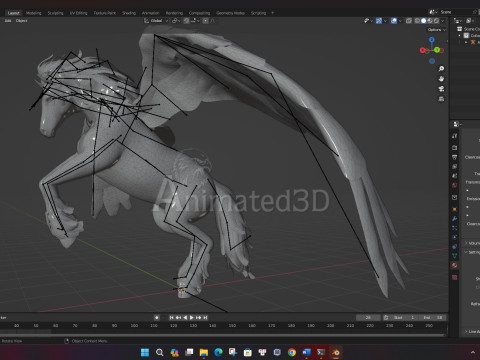The width and height of the screenshot is (480, 360).
Task: Switch to the Animation workspace tab
Action: click(151, 13)
